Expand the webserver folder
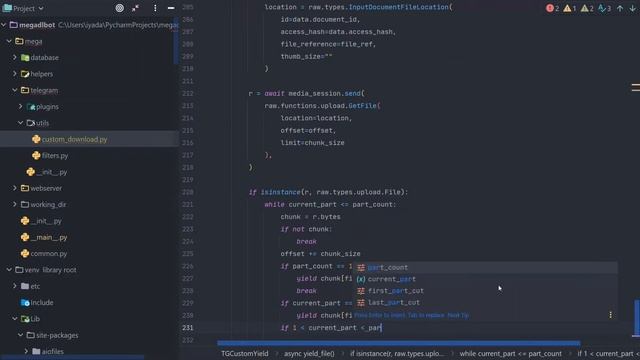This screenshot has height=360, width=640. [15, 188]
